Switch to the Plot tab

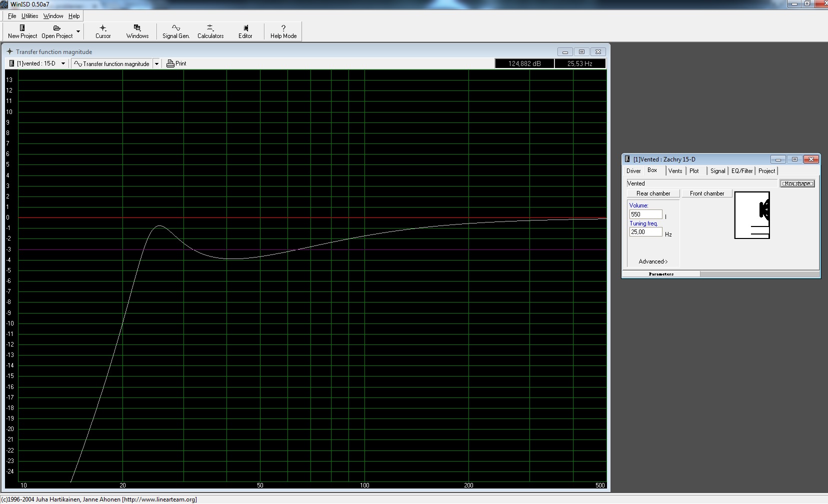pos(694,171)
